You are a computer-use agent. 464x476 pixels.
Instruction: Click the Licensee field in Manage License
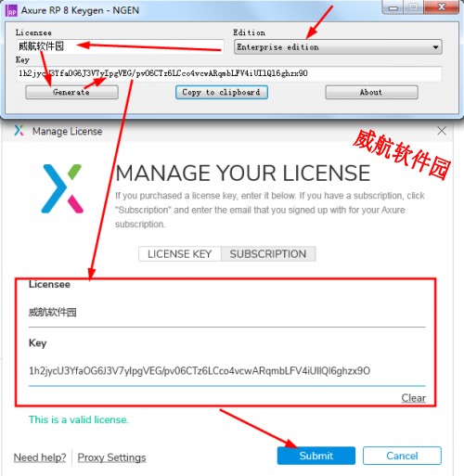point(227,313)
